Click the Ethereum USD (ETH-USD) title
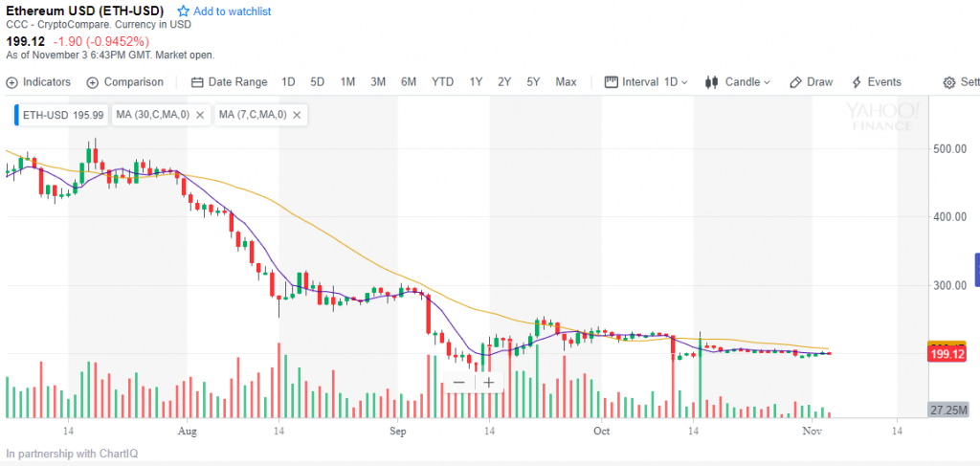Viewport: 980px width, 466px height. click(x=85, y=11)
